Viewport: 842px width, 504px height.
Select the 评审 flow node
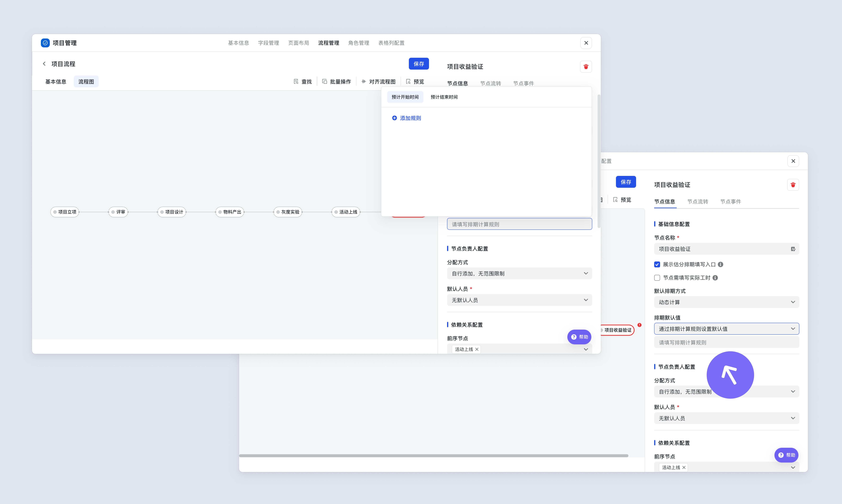click(118, 212)
